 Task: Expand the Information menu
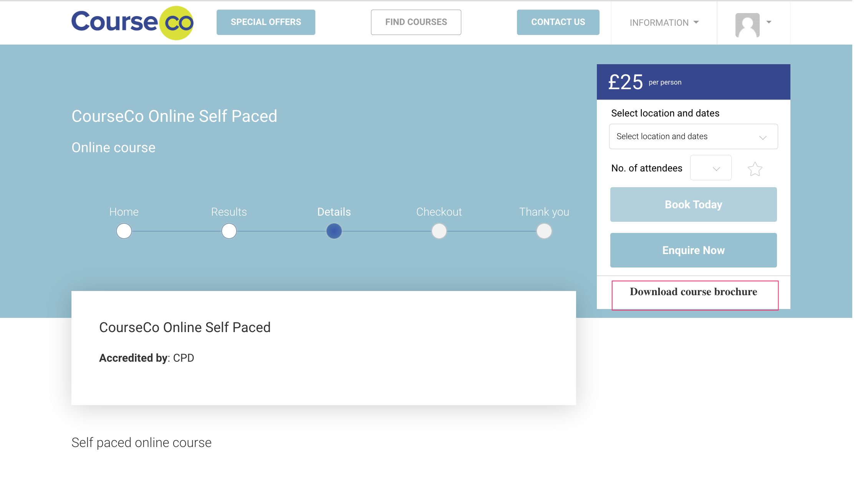click(x=664, y=23)
